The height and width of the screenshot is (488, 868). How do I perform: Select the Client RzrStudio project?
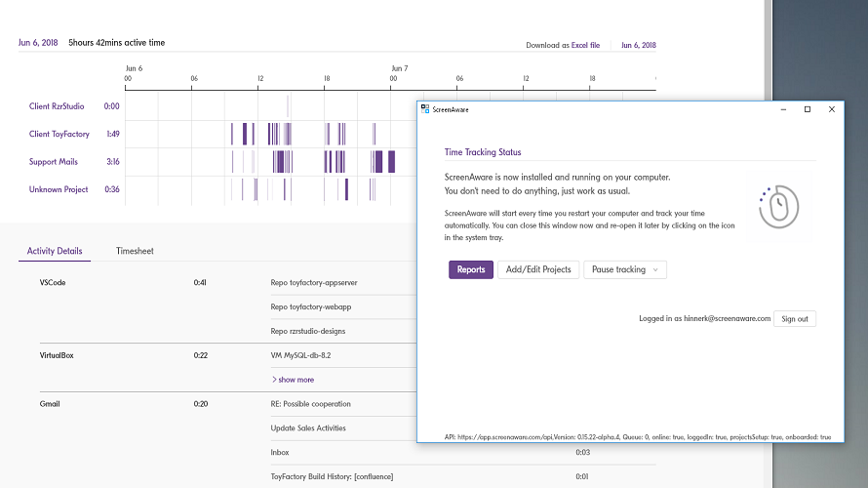point(57,106)
